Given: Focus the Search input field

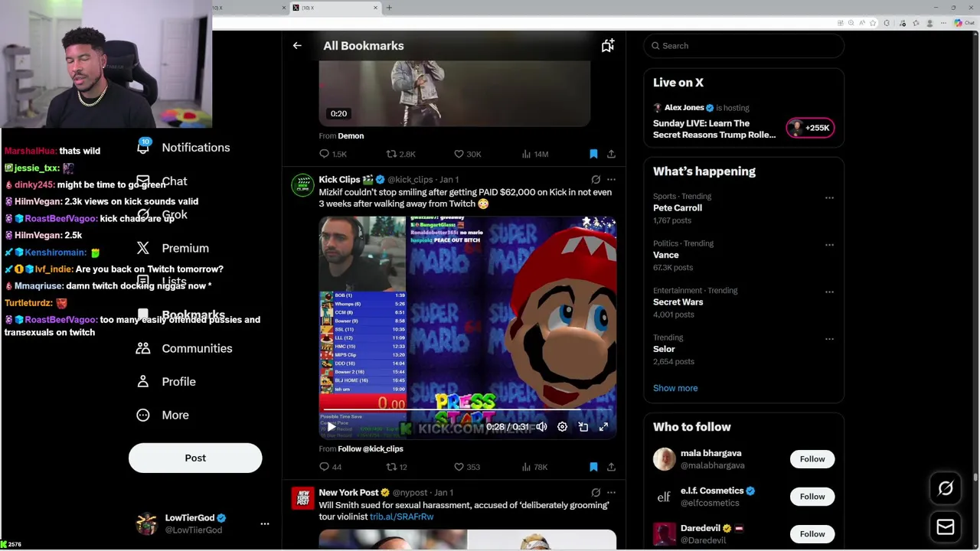Looking at the screenshot, I should (743, 46).
